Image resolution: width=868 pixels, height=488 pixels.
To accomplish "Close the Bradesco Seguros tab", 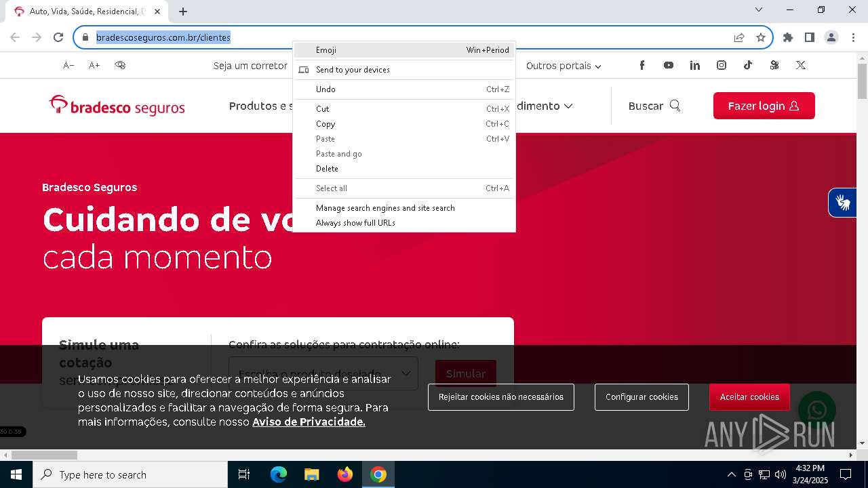I will (157, 11).
